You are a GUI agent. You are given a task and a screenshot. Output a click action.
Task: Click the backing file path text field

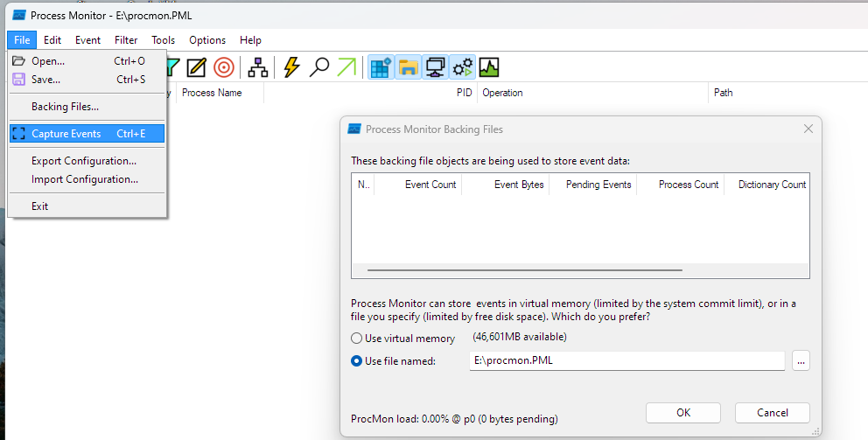[626, 360]
